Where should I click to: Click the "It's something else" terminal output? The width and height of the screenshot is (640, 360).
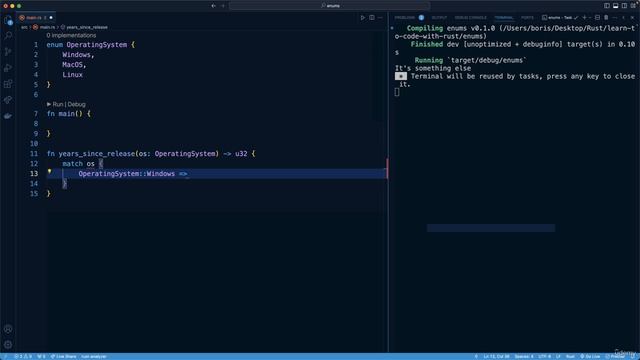433,68
